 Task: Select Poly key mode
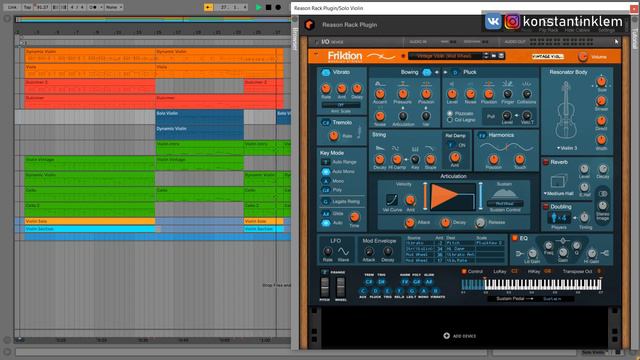coord(326,190)
